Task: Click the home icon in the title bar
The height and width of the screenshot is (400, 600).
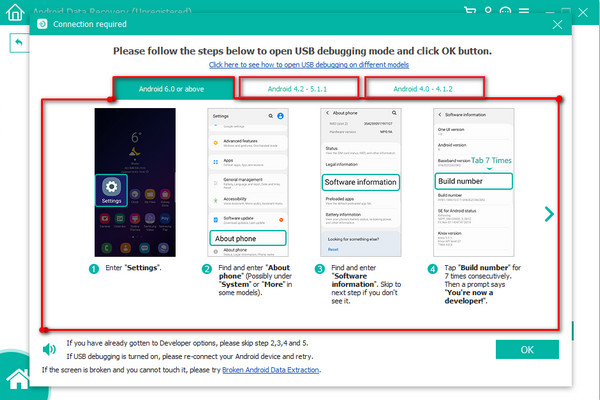Action: click(x=15, y=12)
